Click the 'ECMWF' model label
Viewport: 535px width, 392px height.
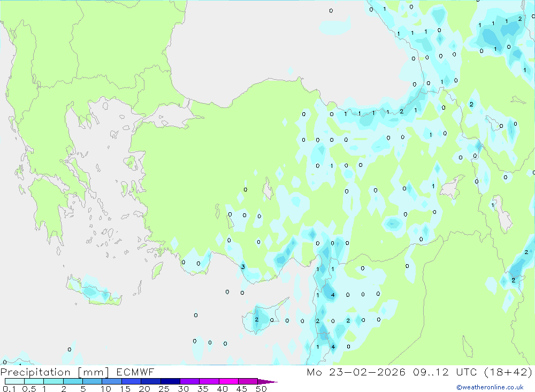pyautogui.click(x=135, y=372)
